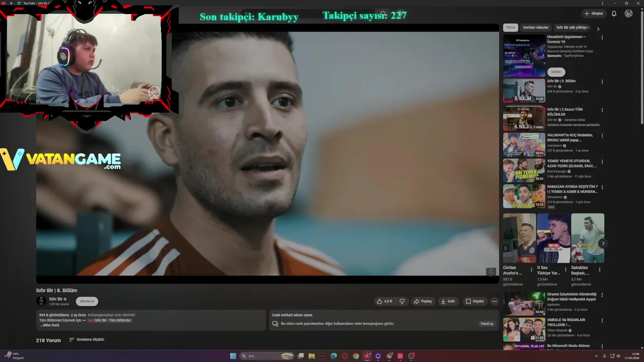
Task: Open the O Ses Türkiye short
Action: pyautogui.click(x=553, y=238)
